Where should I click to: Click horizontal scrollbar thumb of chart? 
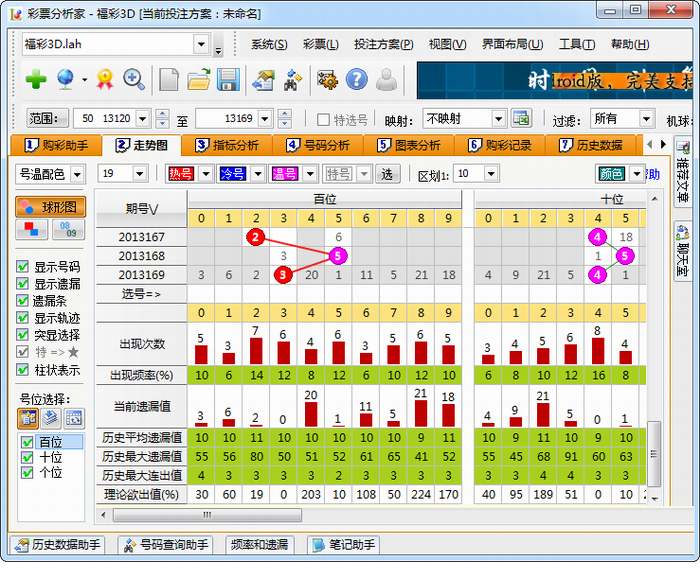pyautogui.click(x=207, y=515)
